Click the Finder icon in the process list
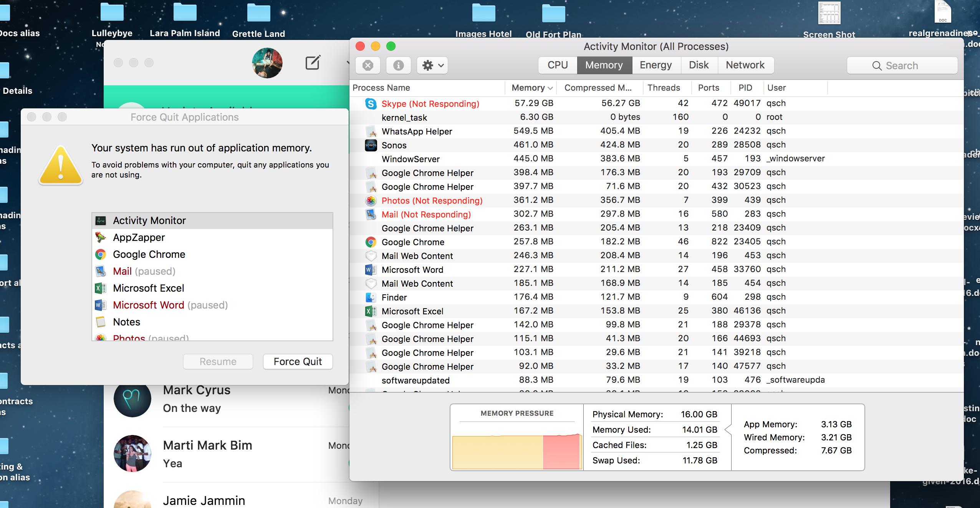980x508 pixels. (371, 297)
